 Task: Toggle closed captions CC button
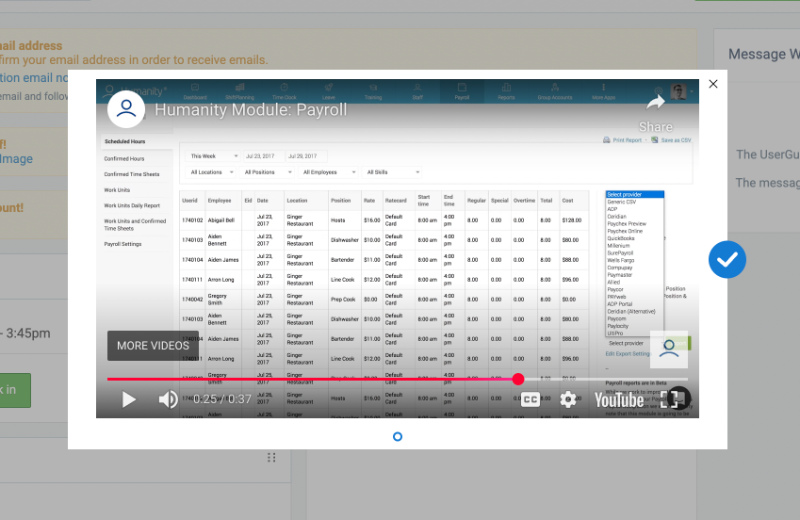click(530, 399)
